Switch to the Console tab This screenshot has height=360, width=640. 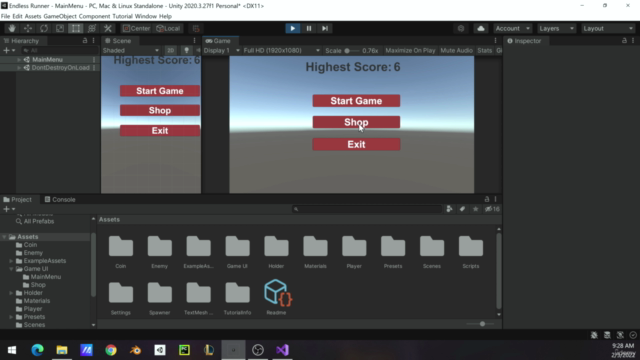click(60, 199)
